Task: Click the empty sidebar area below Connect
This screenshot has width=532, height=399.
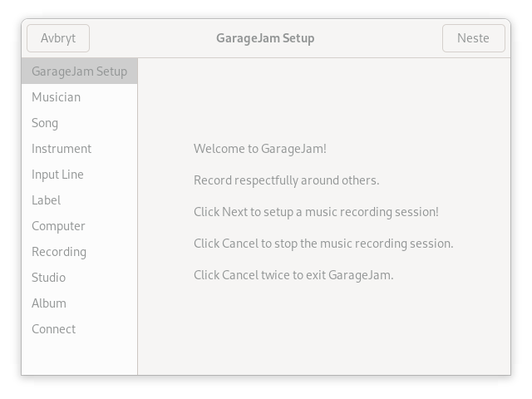Action: (79, 357)
